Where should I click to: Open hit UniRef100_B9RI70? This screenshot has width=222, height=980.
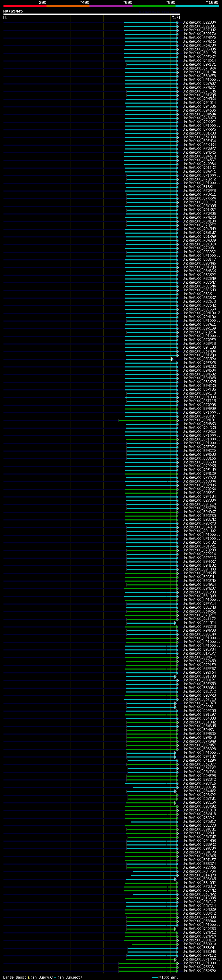pos(199,34)
